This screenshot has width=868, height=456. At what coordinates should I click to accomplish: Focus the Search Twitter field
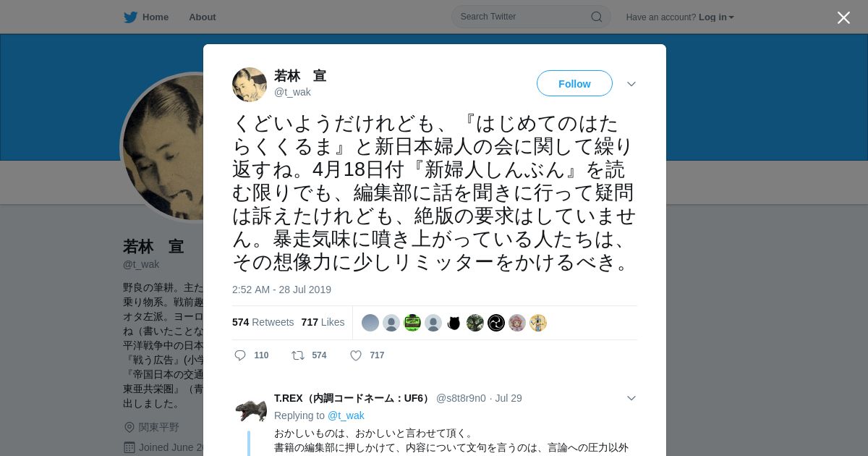click(531, 17)
